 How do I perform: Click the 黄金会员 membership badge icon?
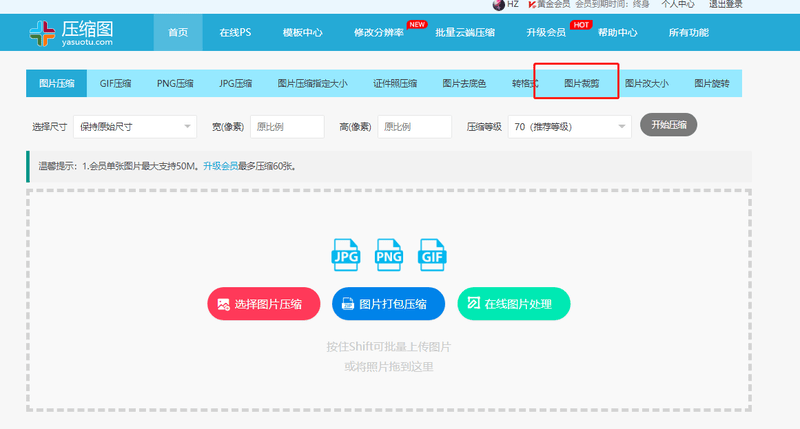pos(530,4)
